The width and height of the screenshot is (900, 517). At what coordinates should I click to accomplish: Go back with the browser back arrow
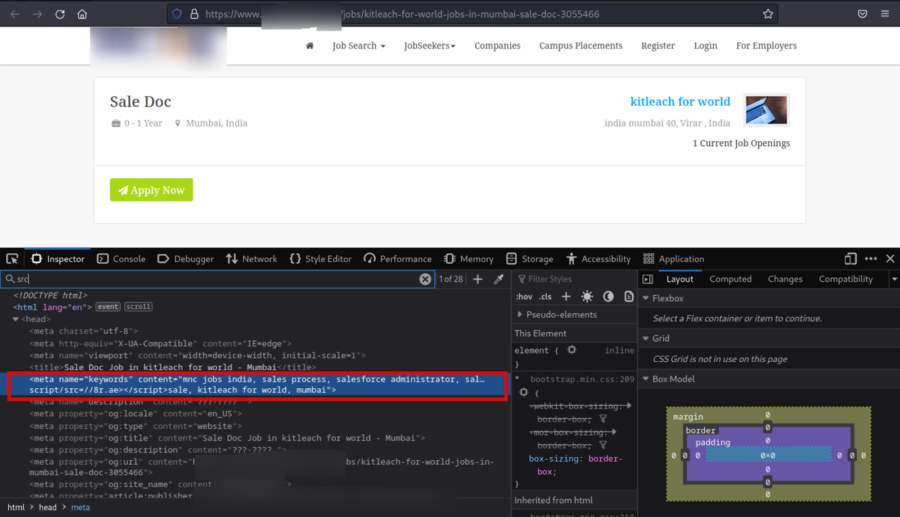pos(15,14)
